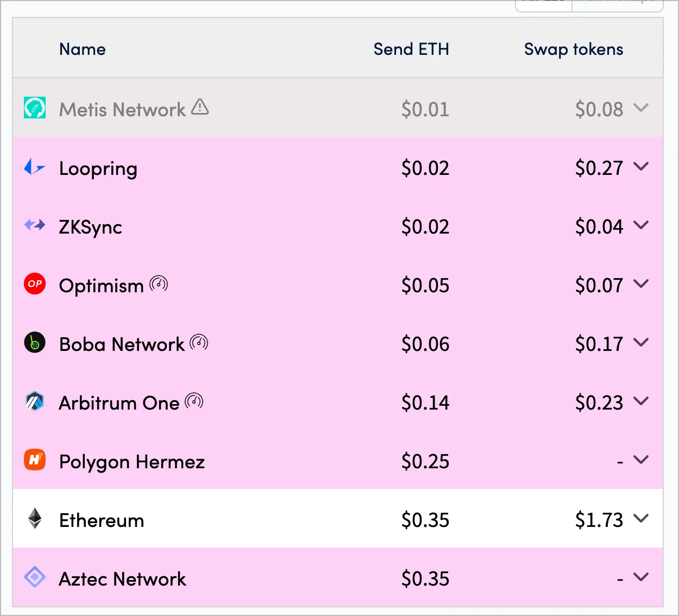The image size is (679, 616).
Task: Click the red Optimism OP icon
Action: tap(35, 284)
